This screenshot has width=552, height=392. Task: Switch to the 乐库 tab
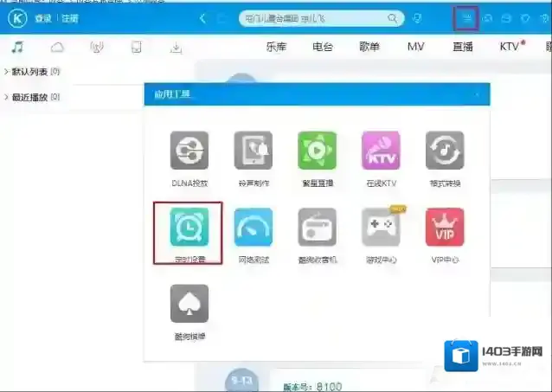point(277,47)
